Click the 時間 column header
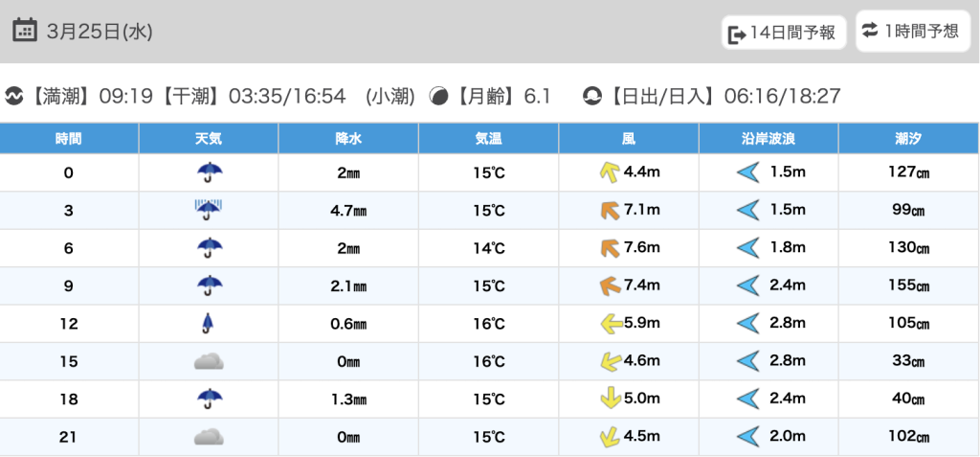 click(69, 139)
